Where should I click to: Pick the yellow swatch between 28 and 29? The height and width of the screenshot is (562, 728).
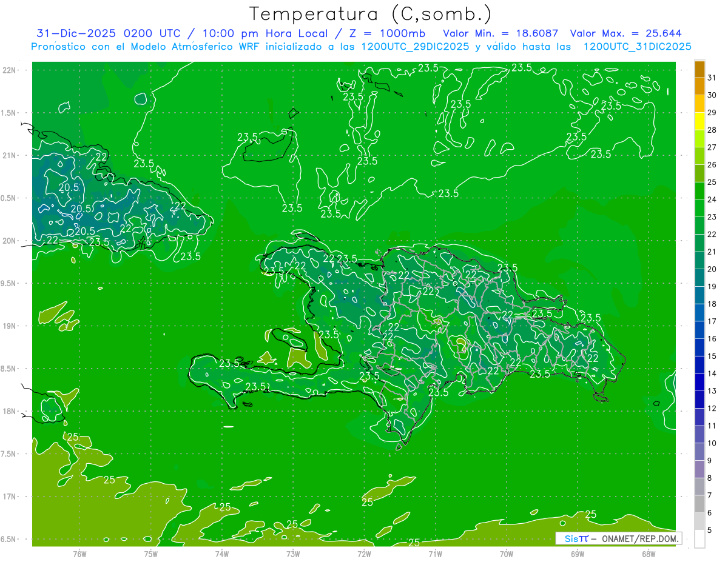click(699, 121)
